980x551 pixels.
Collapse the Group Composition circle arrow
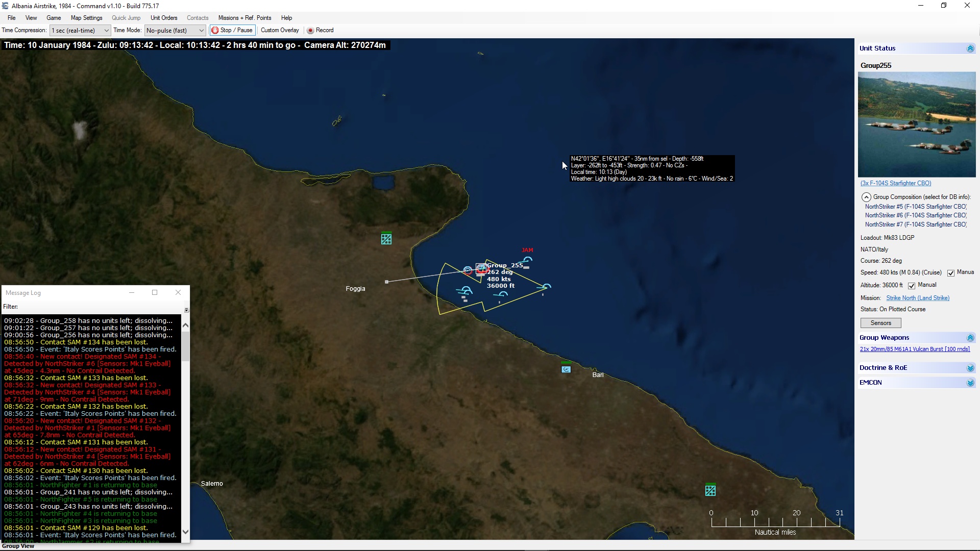[x=866, y=197]
